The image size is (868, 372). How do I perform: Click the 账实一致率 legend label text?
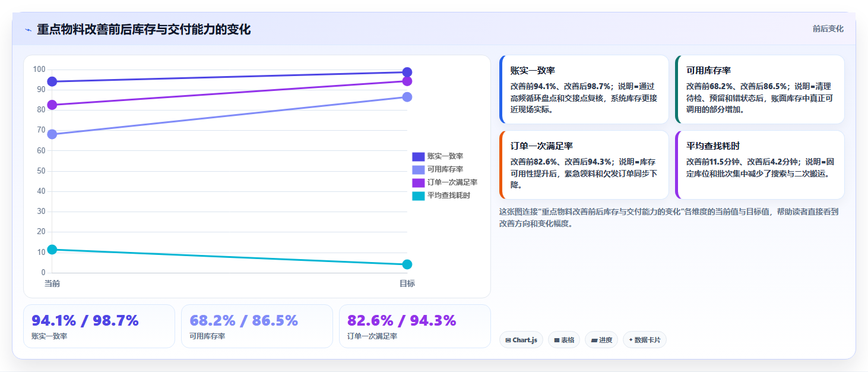(x=445, y=156)
